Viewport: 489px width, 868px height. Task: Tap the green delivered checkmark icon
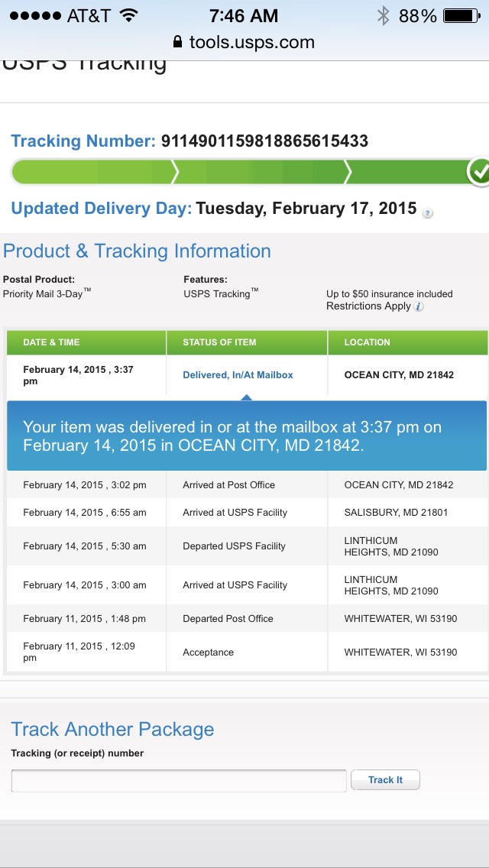479,173
